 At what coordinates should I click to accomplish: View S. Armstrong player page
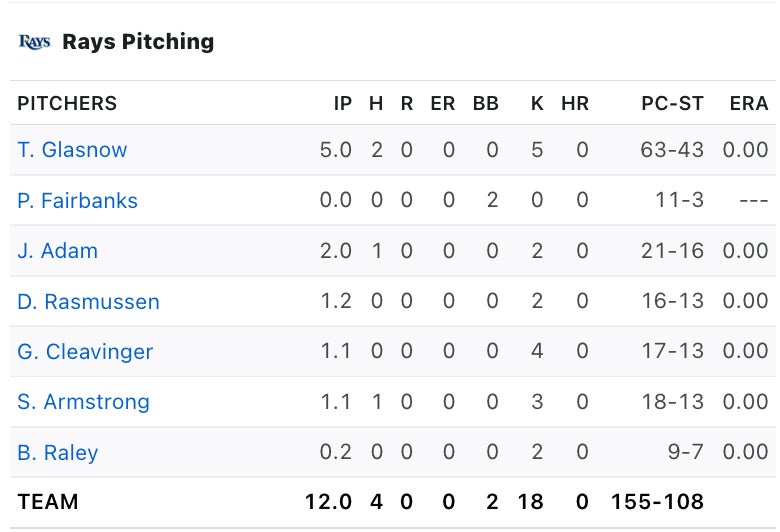[x=83, y=402]
